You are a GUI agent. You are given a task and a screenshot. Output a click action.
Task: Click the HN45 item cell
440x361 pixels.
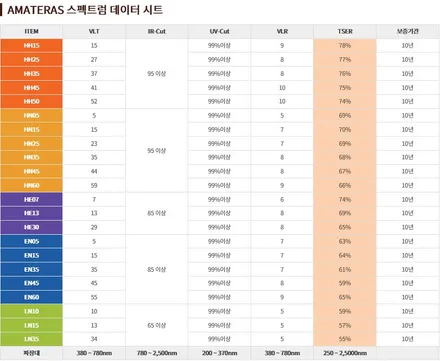[x=31, y=171]
